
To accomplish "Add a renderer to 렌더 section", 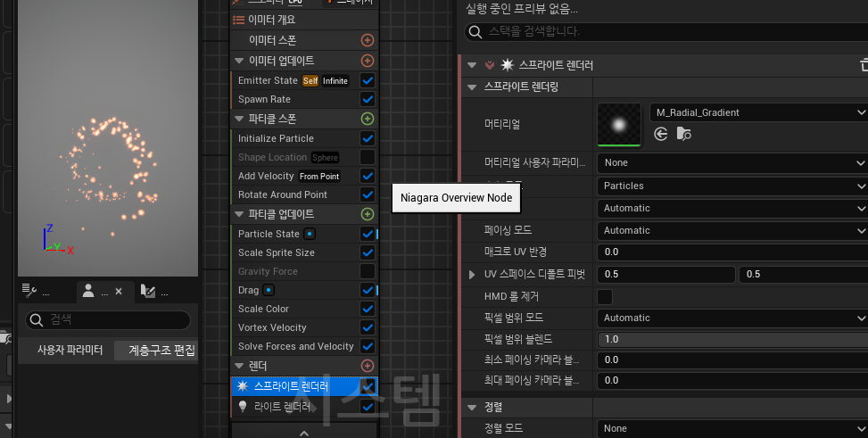I will [367, 366].
